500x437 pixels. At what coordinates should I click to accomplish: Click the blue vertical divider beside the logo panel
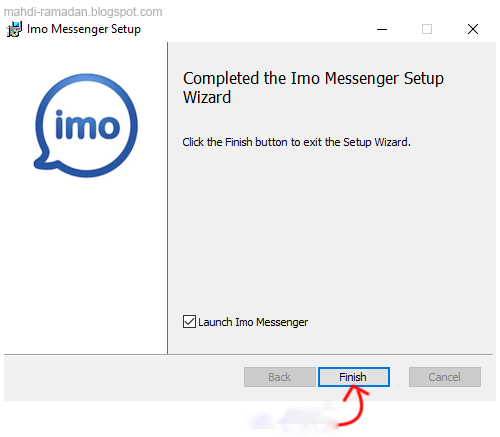[x=167, y=198]
